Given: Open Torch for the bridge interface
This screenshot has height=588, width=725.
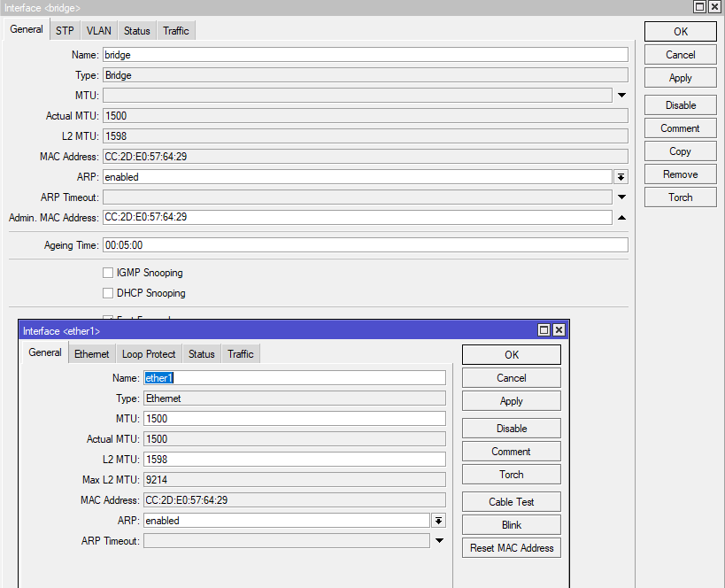Looking at the screenshot, I should [679, 197].
